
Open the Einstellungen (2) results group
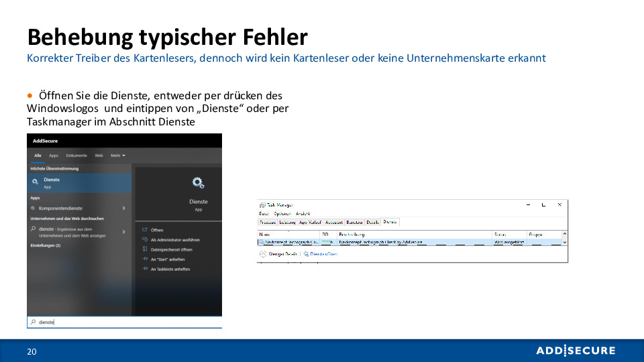[46, 245]
